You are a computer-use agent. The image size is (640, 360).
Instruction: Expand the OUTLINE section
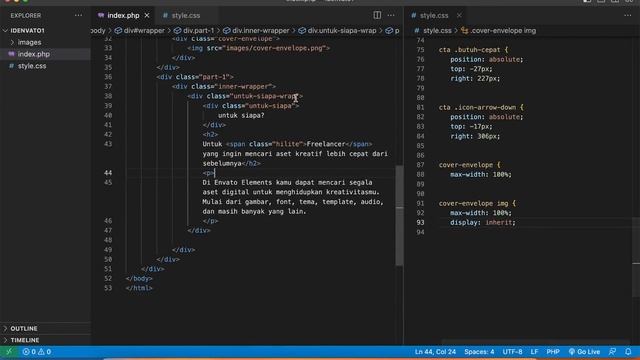click(24, 329)
